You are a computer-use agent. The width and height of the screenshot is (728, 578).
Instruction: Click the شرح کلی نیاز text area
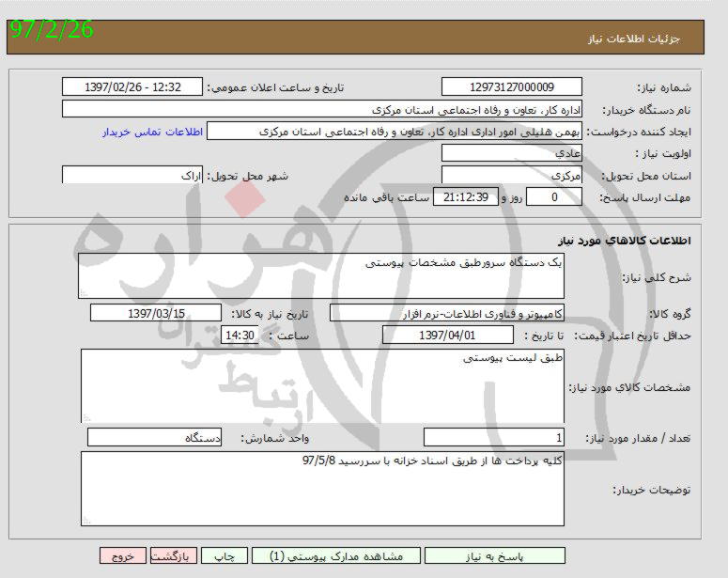(x=321, y=276)
